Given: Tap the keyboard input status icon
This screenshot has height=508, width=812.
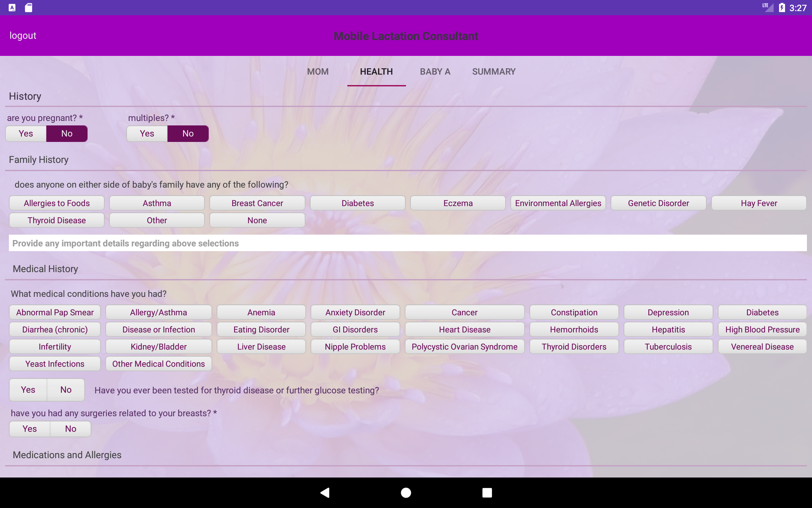Looking at the screenshot, I should [12, 7].
